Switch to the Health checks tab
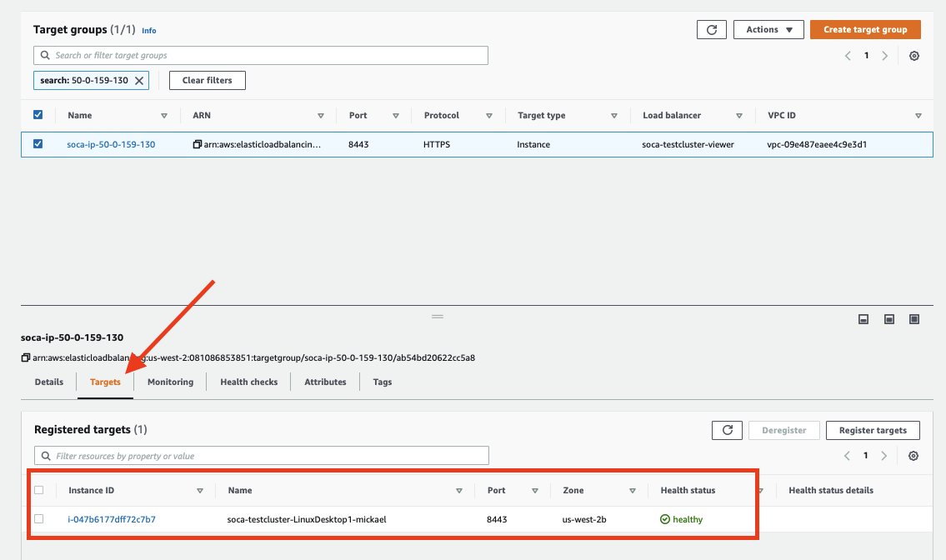The width and height of the screenshot is (946, 560). click(x=248, y=382)
